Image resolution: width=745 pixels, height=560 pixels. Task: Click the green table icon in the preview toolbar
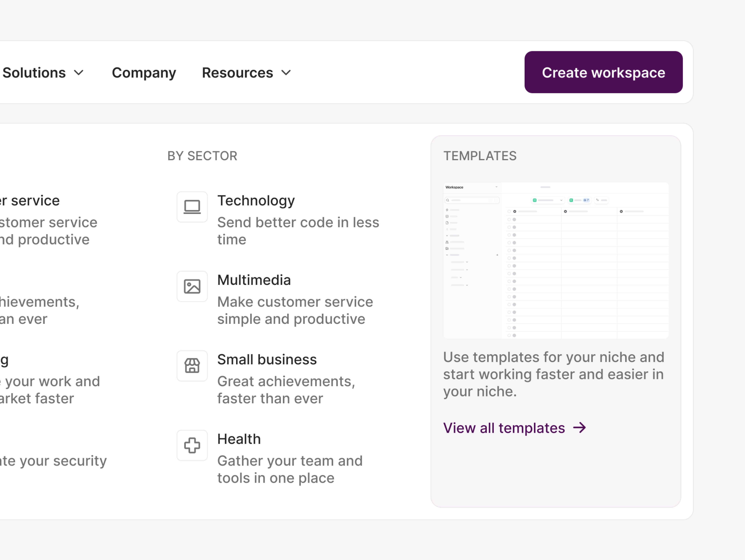[x=535, y=200]
